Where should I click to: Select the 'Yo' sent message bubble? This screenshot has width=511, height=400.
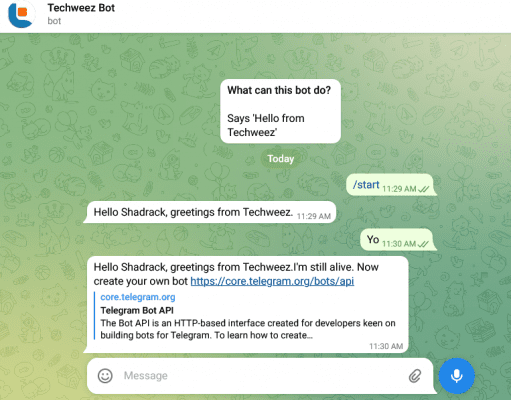pos(397,240)
